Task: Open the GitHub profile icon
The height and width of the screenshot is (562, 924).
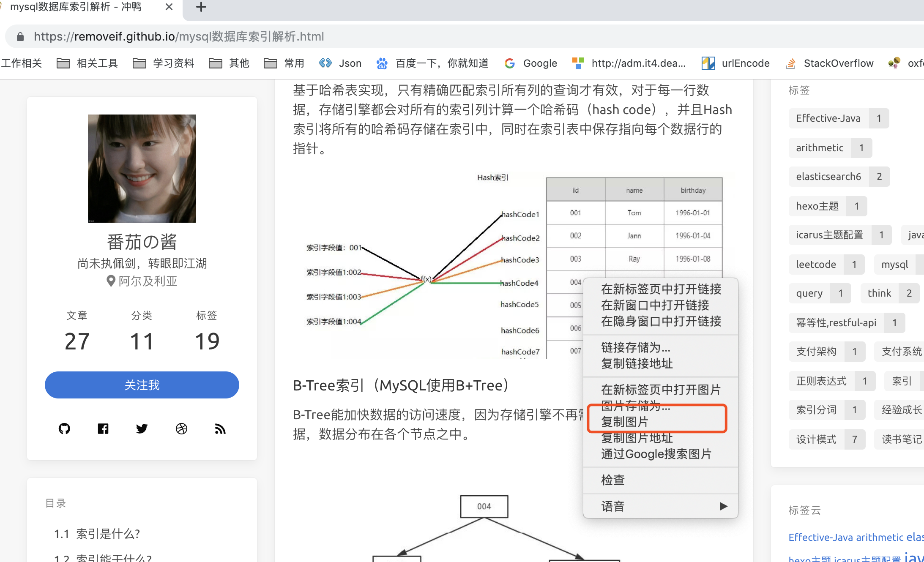Action: pos(64,429)
